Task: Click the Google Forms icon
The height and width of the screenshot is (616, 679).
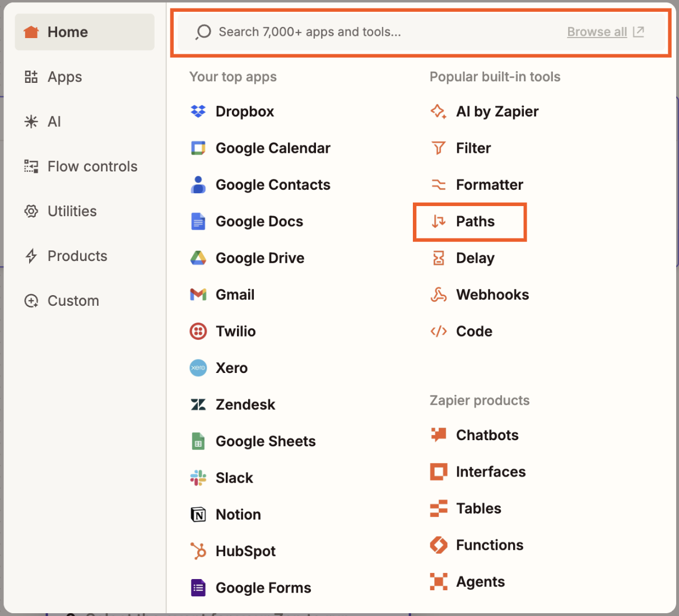Action: (198, 587)
